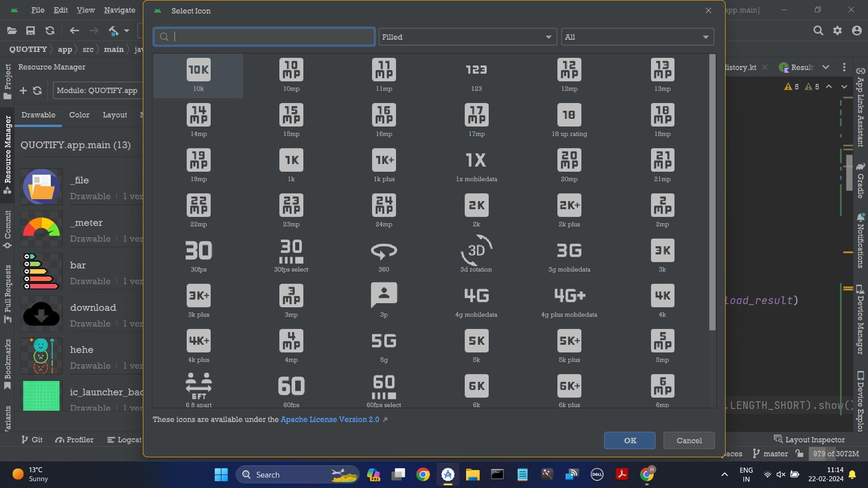The image size is (868, 488).
Task: Select the 123 icon
Action: tap(476, 70)
